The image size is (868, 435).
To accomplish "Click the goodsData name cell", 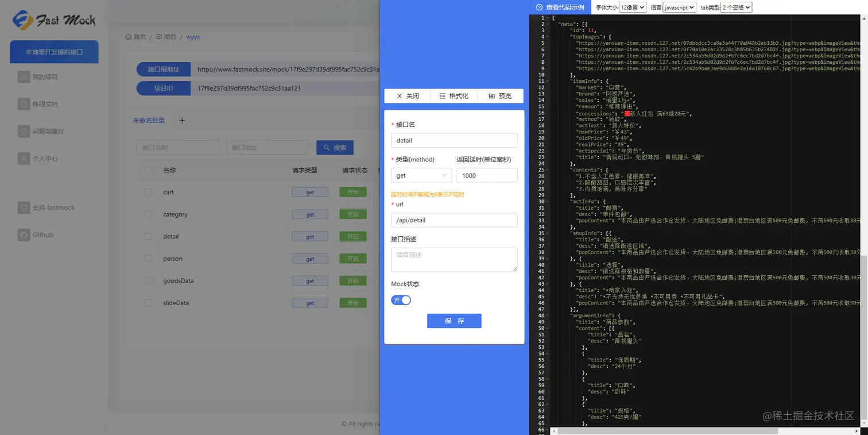I will tap(179, 281).
